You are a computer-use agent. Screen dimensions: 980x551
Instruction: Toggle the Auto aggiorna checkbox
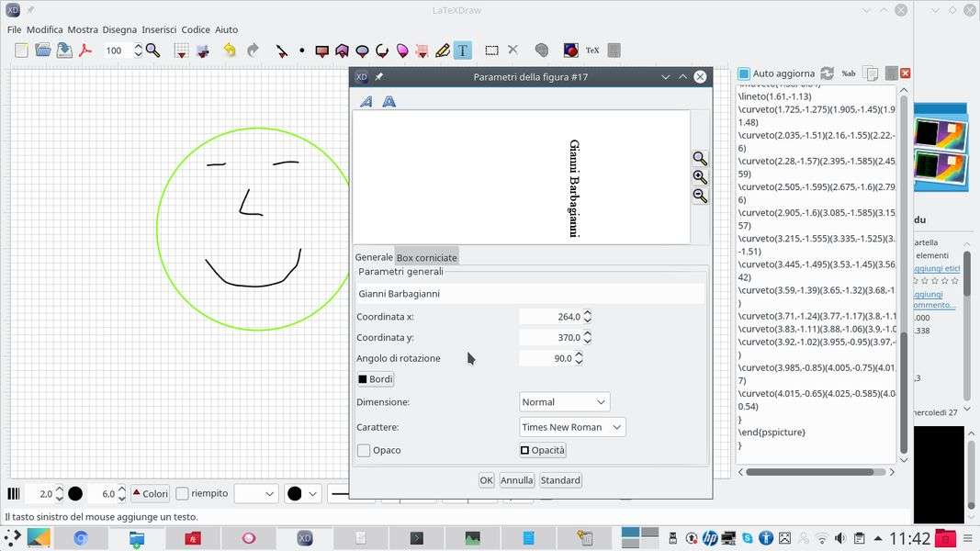pyautogui.click(x=744, y=73)
